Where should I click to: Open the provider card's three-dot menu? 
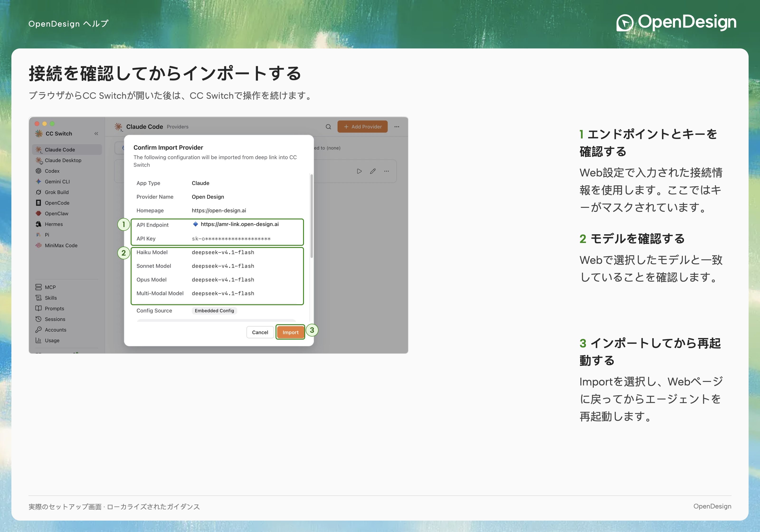click(x=386, y=171)
